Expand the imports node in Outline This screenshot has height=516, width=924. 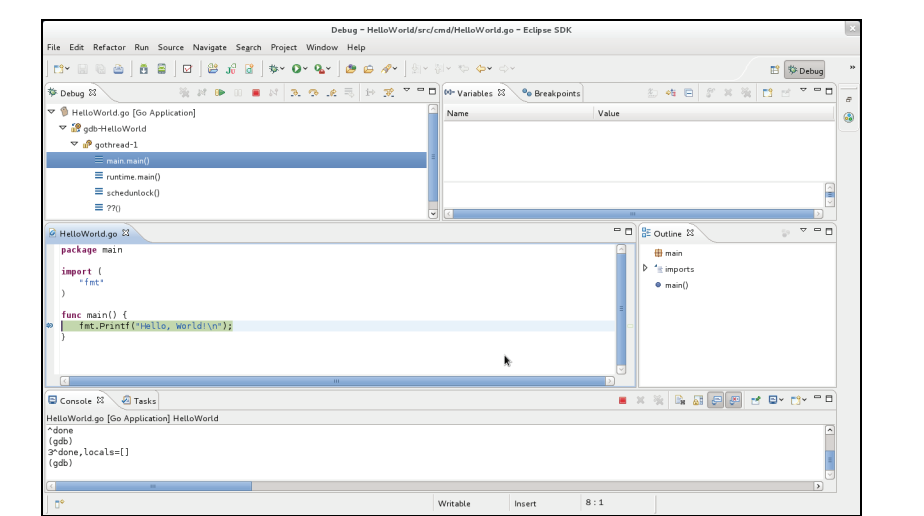(645, 268)
